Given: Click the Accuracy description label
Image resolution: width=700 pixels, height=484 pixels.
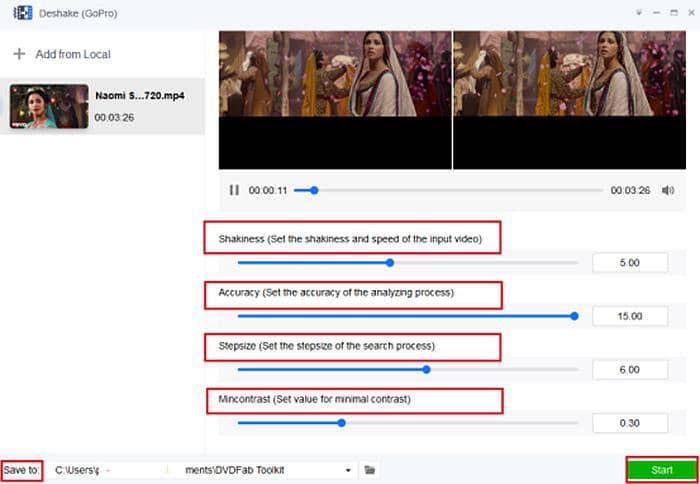Looking at the screenshot, I should pyautogui.click(x=336, y=292).
